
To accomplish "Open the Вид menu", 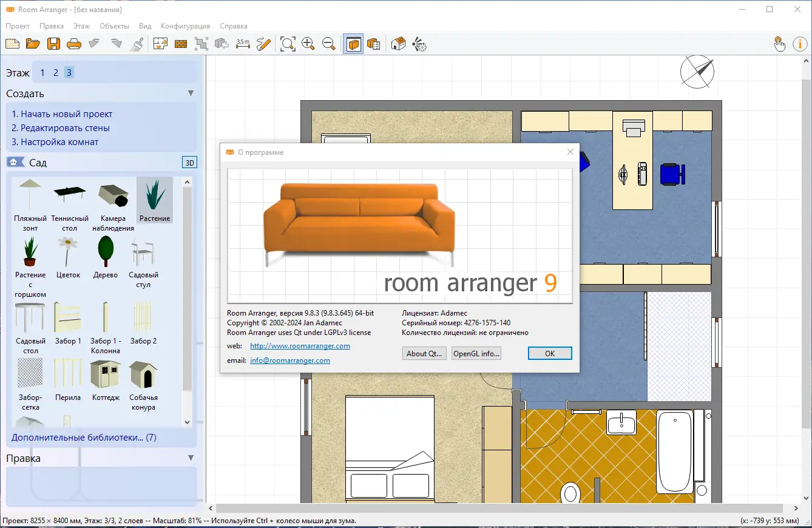I will tap(145, 26).
